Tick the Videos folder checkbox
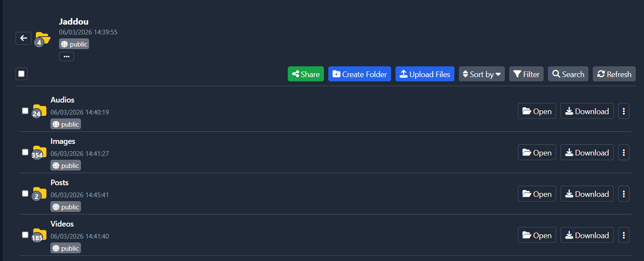 pyautogui.click(x=25, y=235)
